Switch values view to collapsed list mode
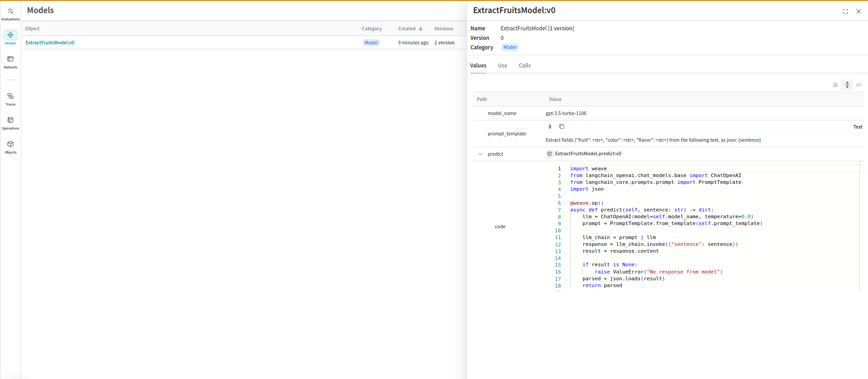This screenshot has height=379, width=868. tap(835, 85)
